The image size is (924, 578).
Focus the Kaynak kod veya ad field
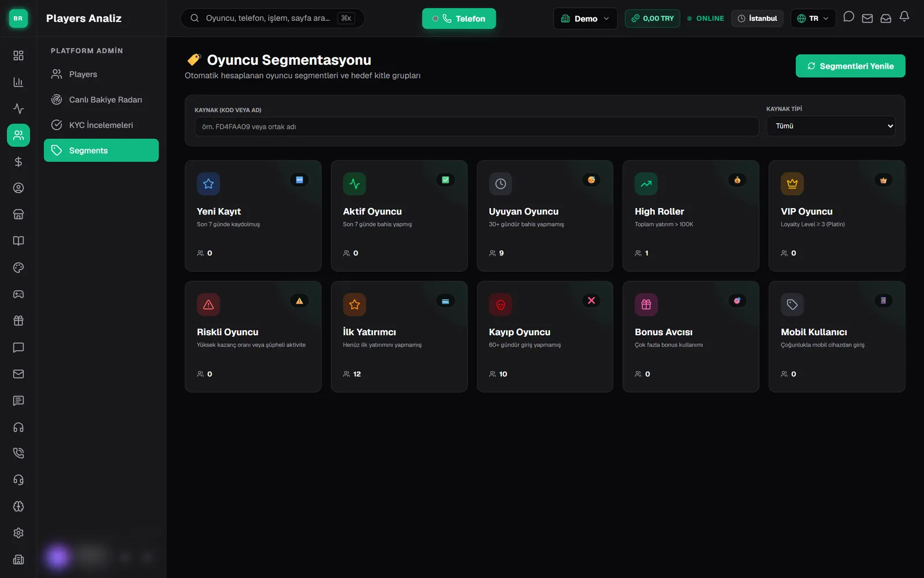pyautogui.click(x=476, y=127)
